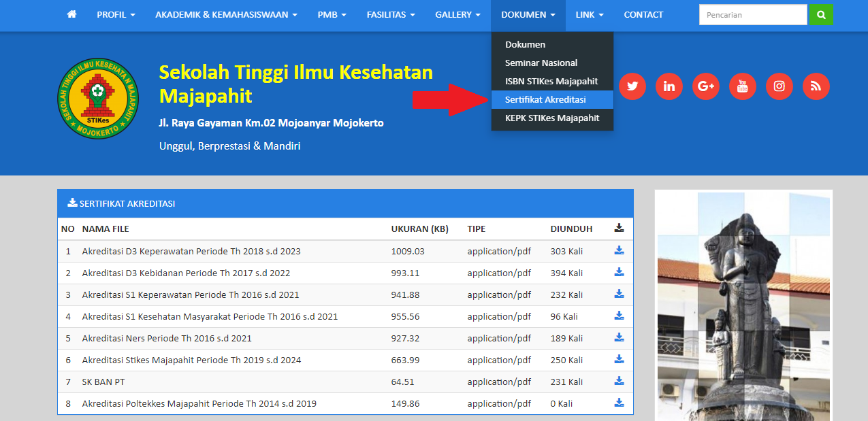
Task: Select Sertifikat Akreditasi from Dokumen menu
Action: [545, 99]
